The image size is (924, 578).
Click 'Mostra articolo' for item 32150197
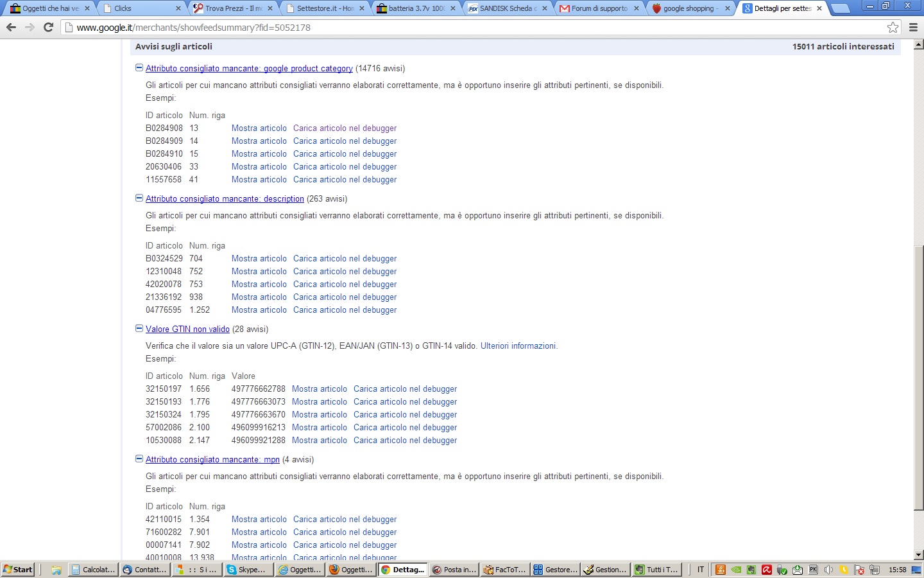coord(320,389)
